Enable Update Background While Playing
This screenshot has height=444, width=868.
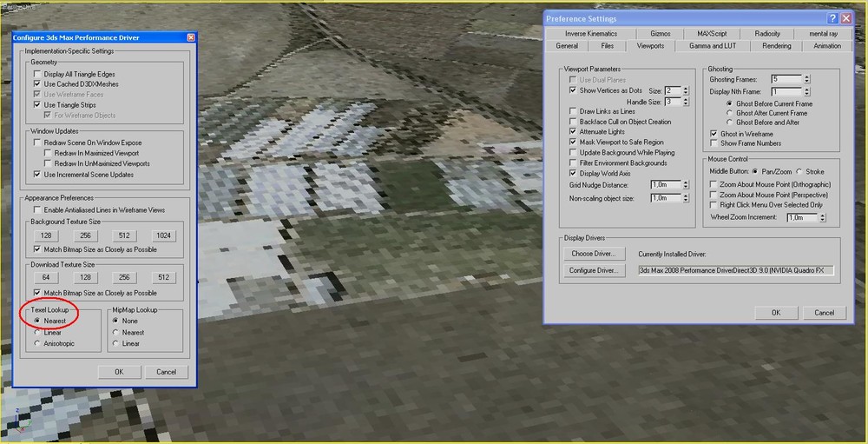pos(573,152)
